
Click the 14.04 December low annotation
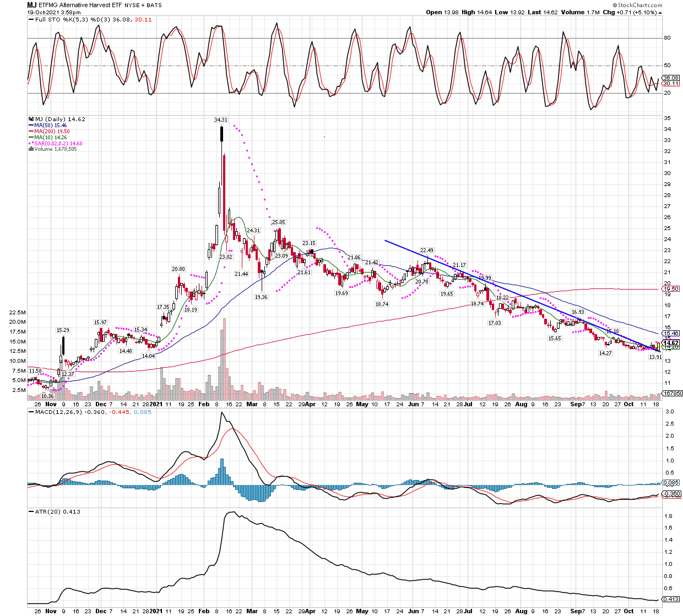pos(149,356)
